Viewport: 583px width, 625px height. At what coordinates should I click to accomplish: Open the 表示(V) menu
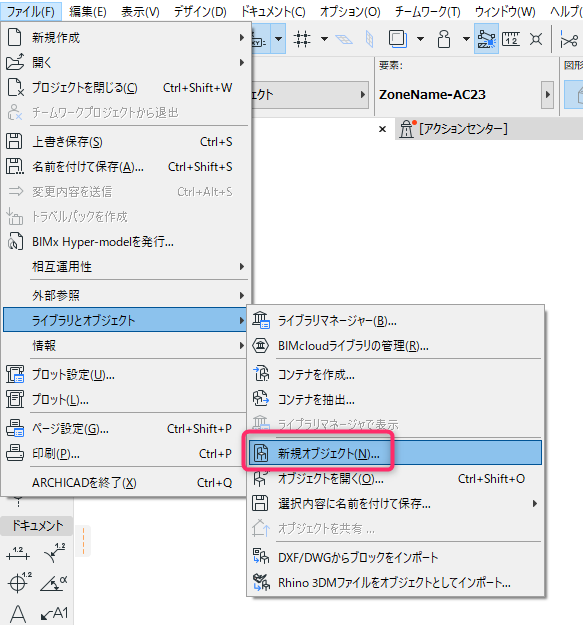tap(140, 12)
